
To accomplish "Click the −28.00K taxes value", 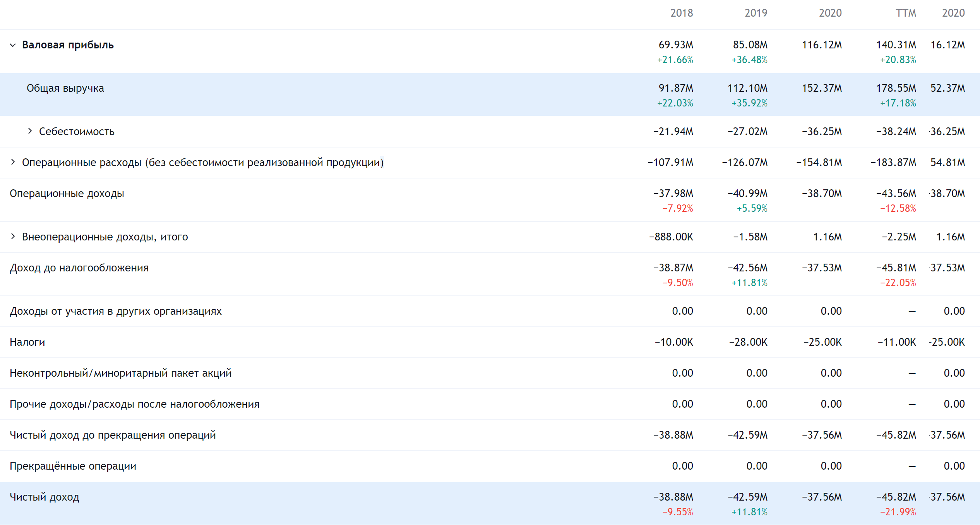I will pos(748,342).
